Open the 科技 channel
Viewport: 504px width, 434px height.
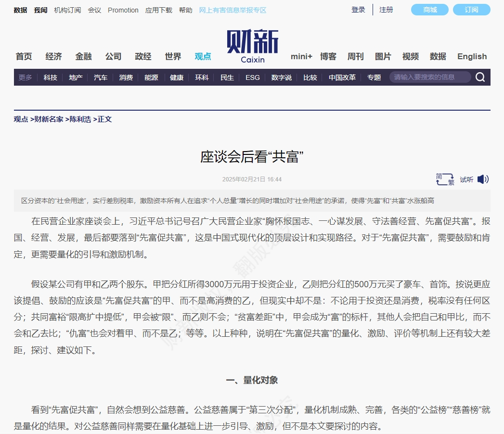tap(50, 77)
